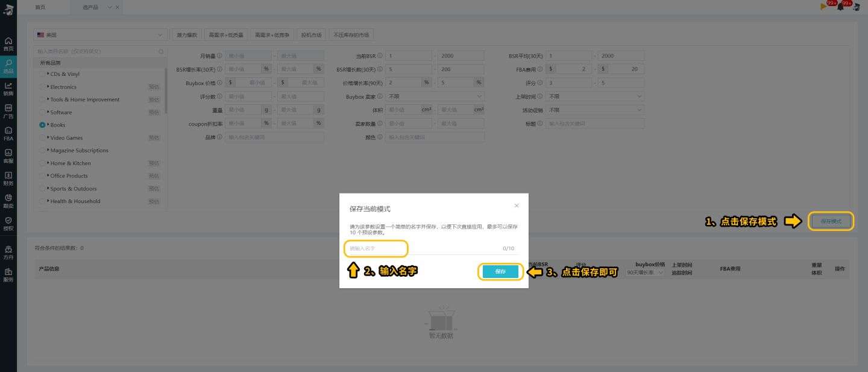Image resolution: width=868 pixels, height=372 pixels.
Task: Open 授权 authorization section in sidebar
Action: tap(8, 224)
